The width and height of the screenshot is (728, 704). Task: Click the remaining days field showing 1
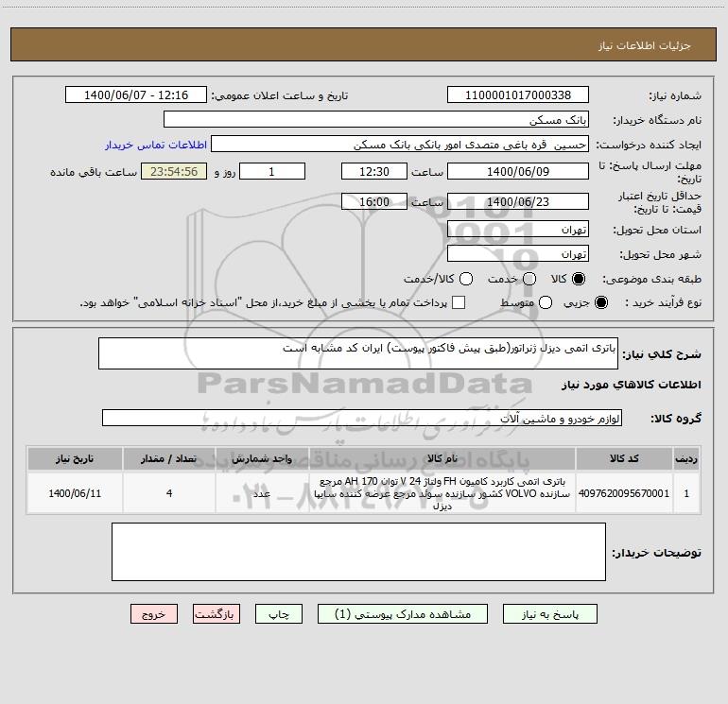pos(272,171)
